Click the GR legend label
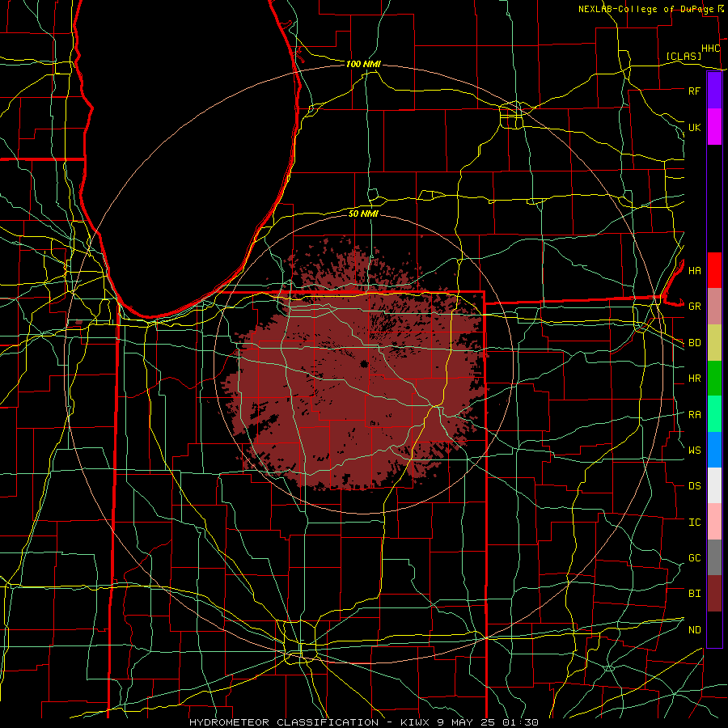 pyautogui.click(x=694, y=307)
